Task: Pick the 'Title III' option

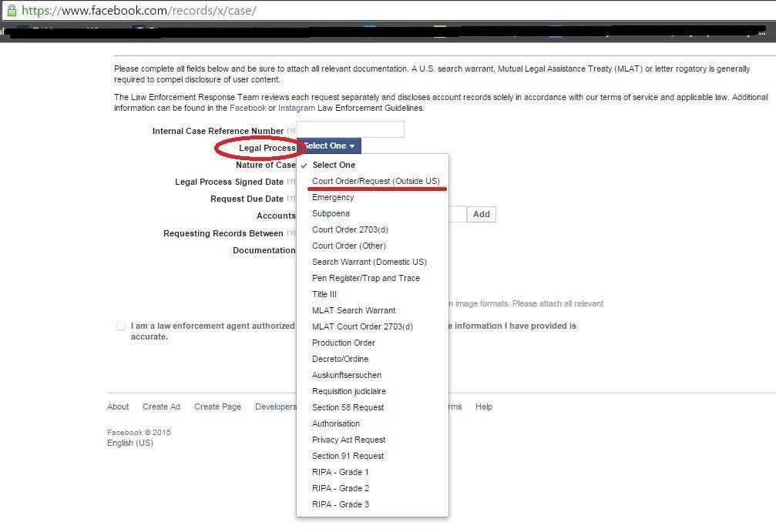Action: tap(372, 294)
